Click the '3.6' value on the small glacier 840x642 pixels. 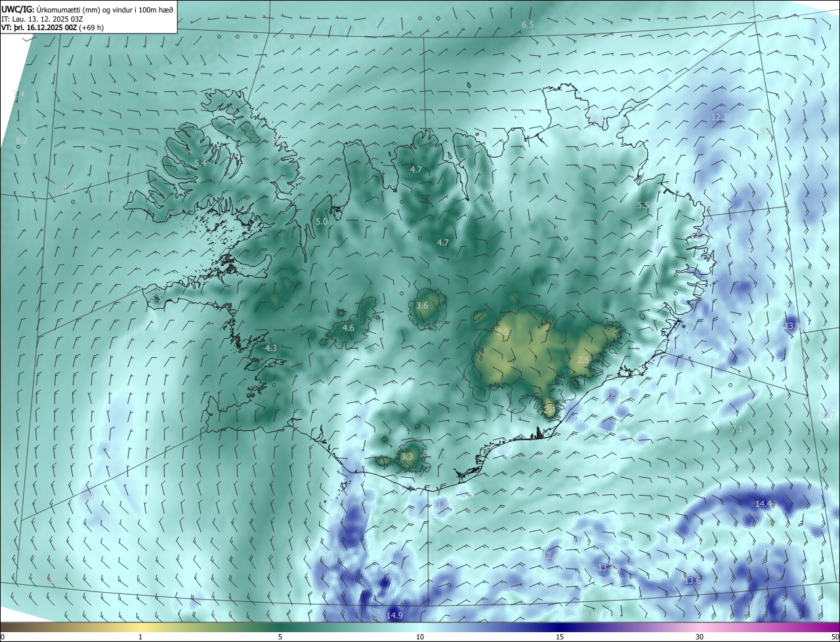[422, 305]
